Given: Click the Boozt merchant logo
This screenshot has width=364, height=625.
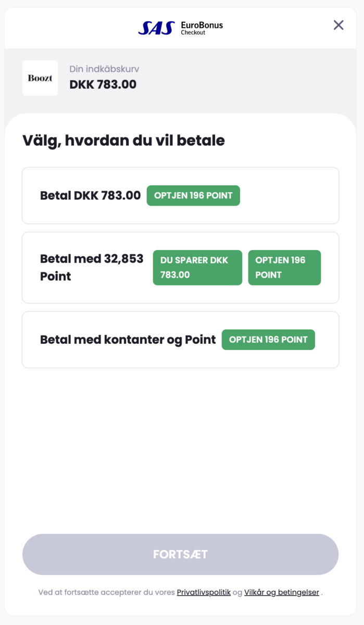Looking at the screenshot, I should pyautogui.click(x=40, y=78).
